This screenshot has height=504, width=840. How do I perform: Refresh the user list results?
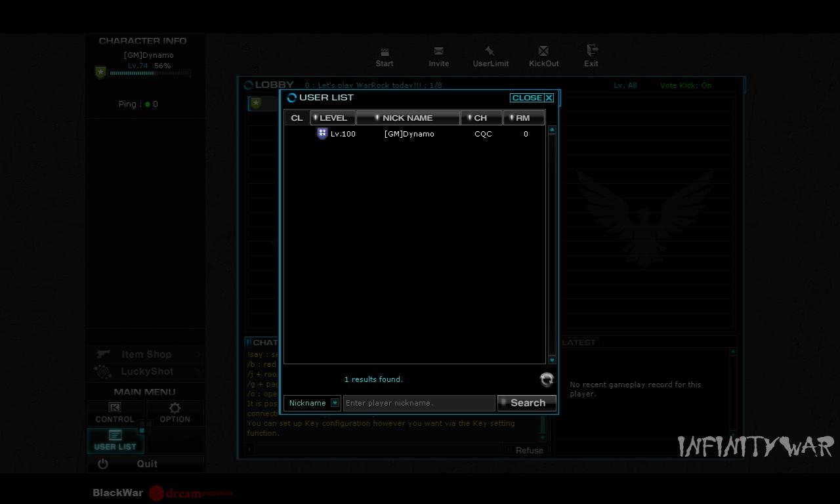click(x=547, y=379)
